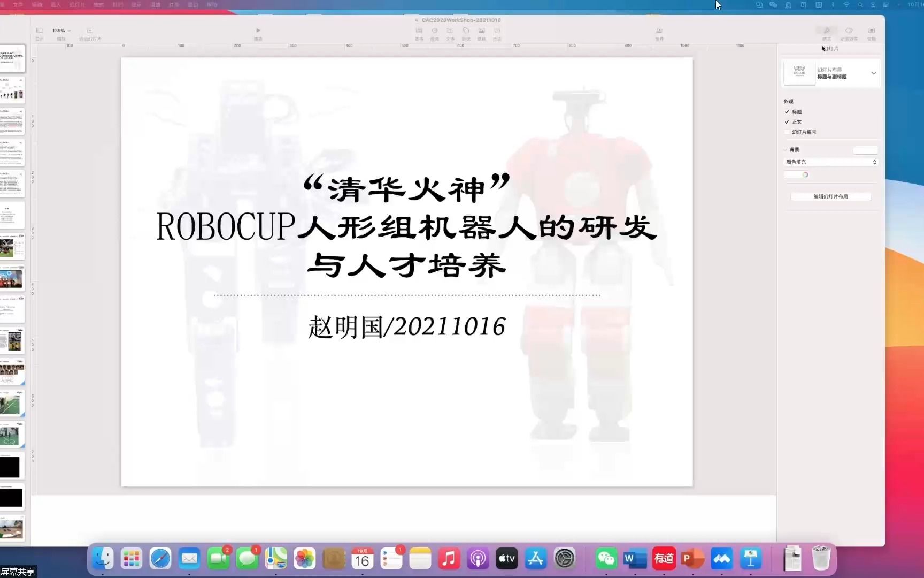
Task: Click the Wi-Fi icon in menu bar
Action: coord(846,5)
